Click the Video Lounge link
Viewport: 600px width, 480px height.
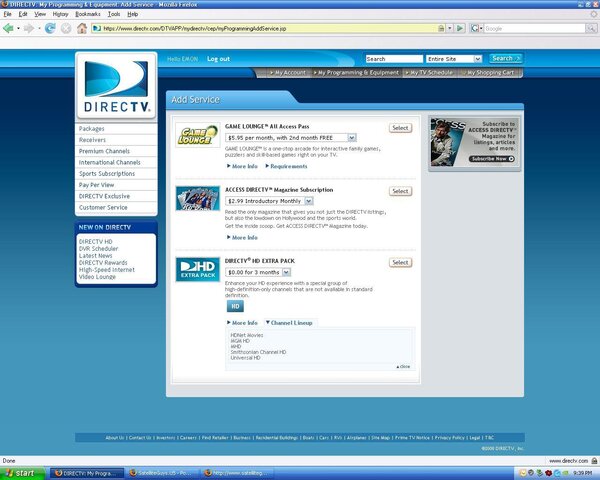pos(97,277)
